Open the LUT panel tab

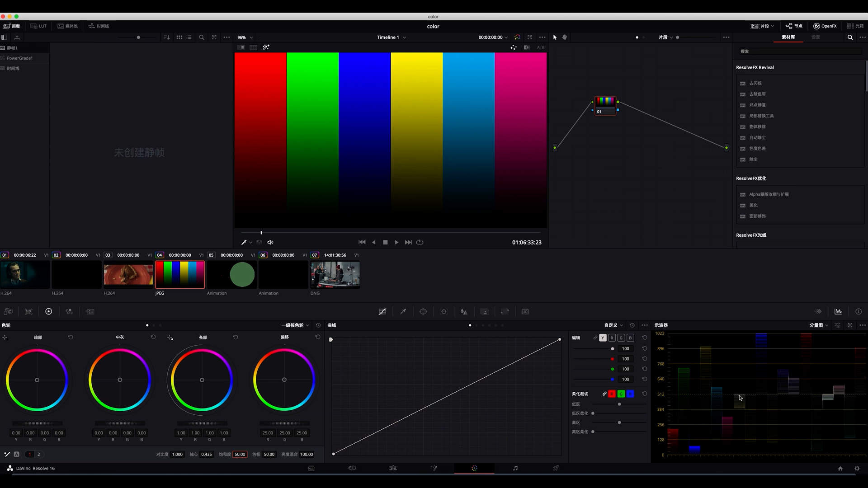[x=38, y=26]
